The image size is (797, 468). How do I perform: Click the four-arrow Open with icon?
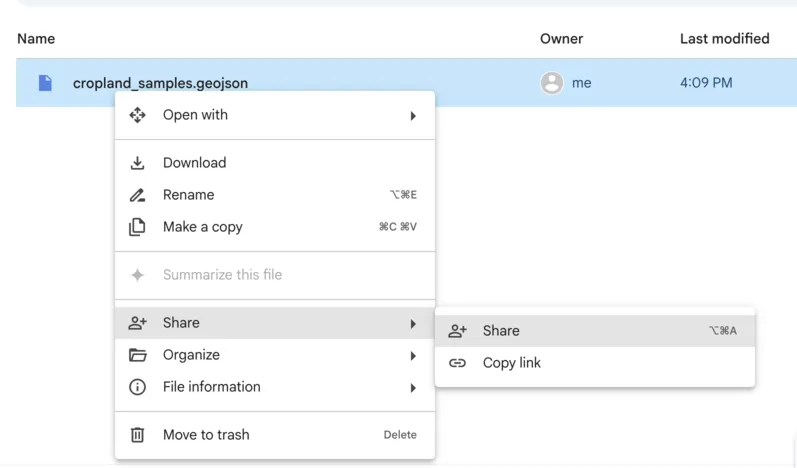pyautogui.click(x=138, y=115)
